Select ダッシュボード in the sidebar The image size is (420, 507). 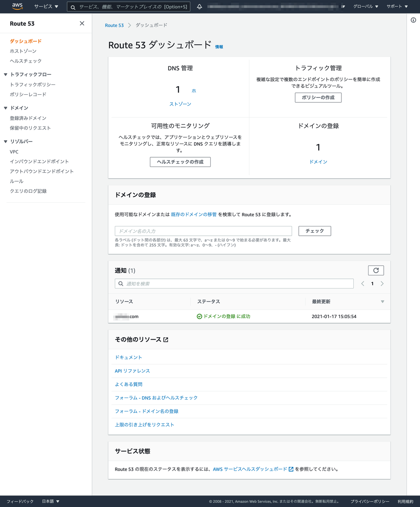point(26,41)
